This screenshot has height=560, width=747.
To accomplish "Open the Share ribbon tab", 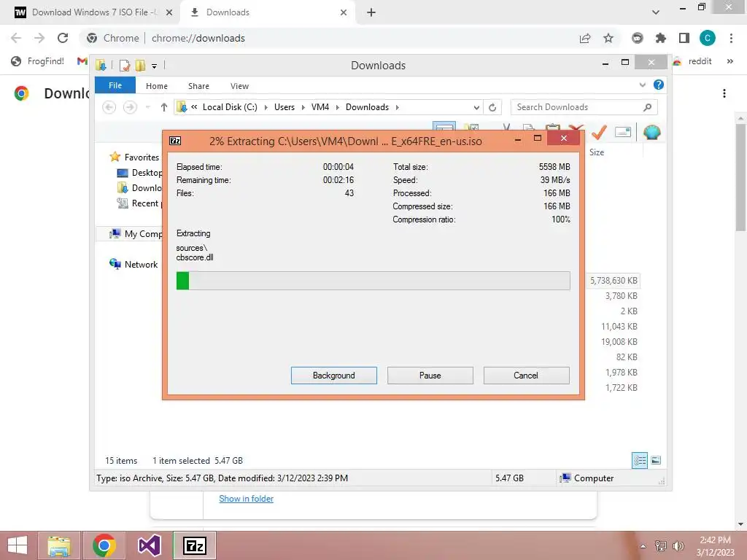I will pyautogui.click(x=198, y=86).
